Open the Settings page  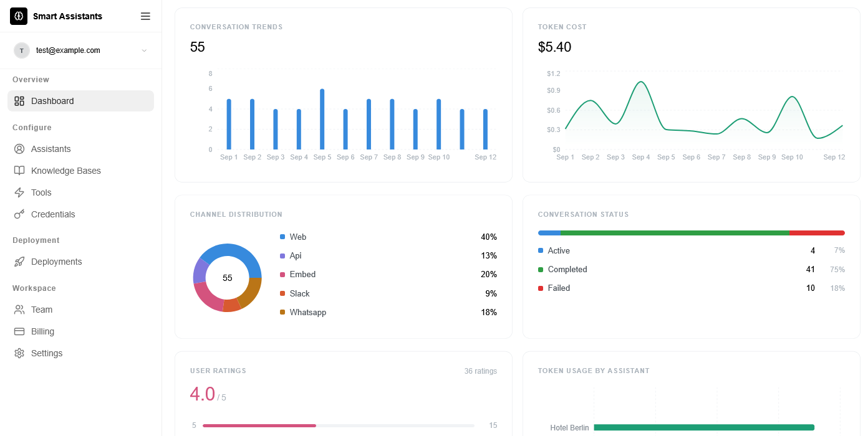[x=80, y=353]
